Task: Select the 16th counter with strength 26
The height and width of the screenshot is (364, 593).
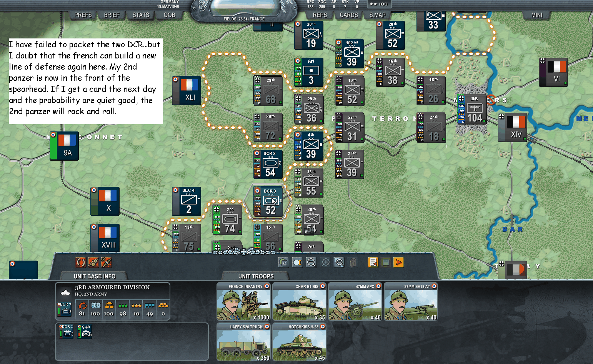Action: coord(431,90)
